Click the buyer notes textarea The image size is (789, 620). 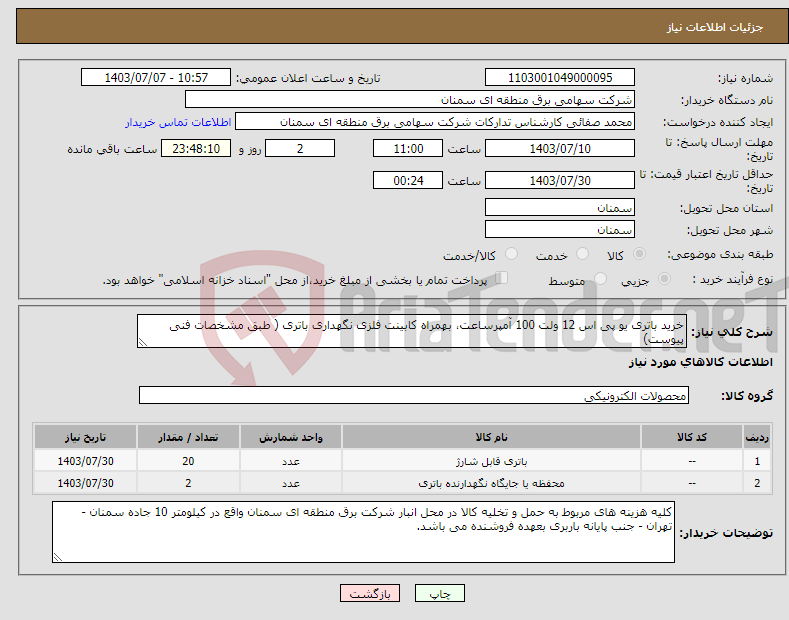point(363,532)
